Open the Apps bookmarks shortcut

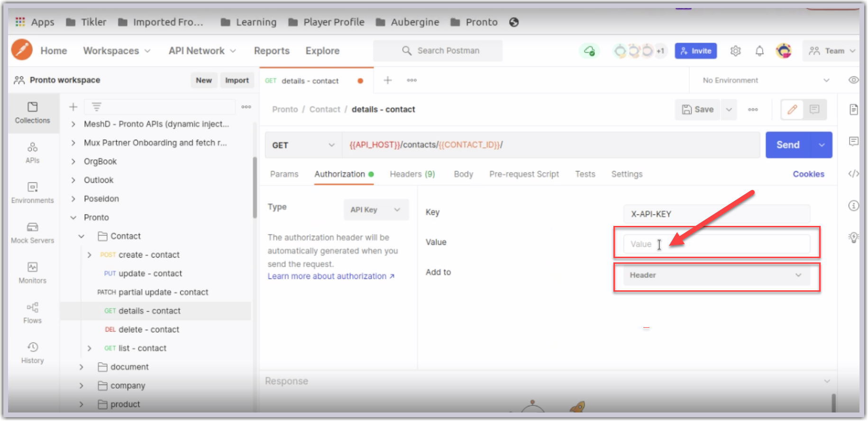35,22
